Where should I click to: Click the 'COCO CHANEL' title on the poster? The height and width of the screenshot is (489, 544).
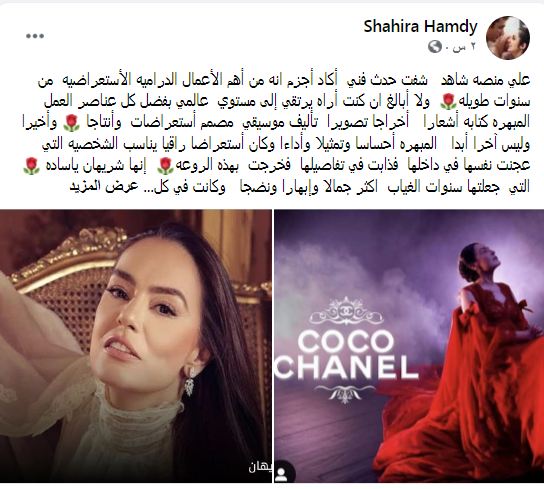click(x=346, y=355)
